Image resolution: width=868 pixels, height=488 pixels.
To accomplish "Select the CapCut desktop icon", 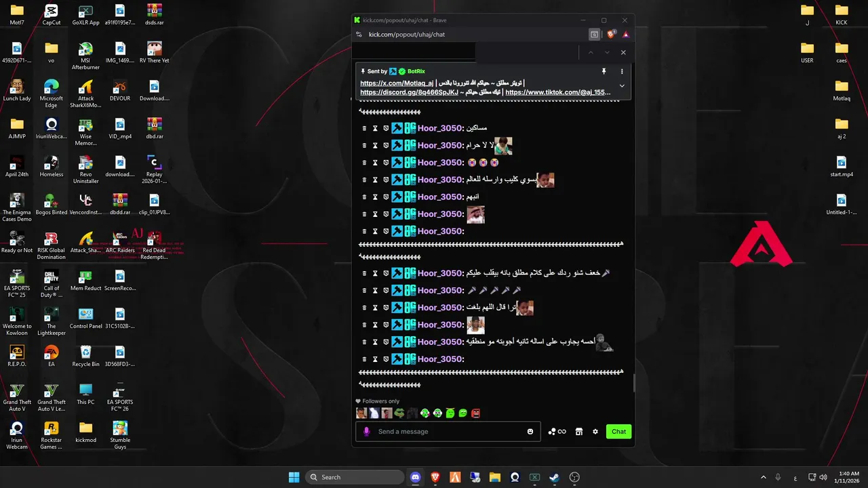I will click(52, 15).
